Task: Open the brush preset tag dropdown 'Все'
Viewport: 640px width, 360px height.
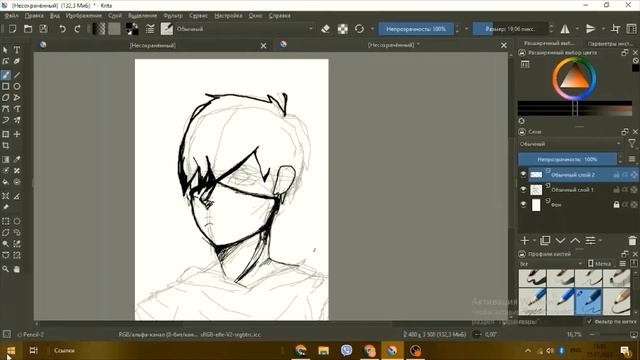Action: [551, 264]
